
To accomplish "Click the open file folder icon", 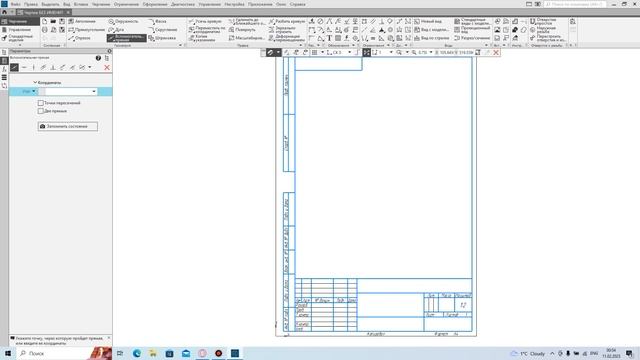I will pyautogui.click(x=53, y=21).
